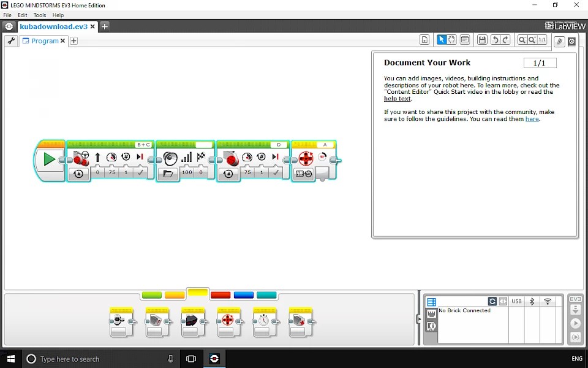This screenshot has width=588, height=368.
Task: Activate the Pan hand tool
Action: click(452, 39)
